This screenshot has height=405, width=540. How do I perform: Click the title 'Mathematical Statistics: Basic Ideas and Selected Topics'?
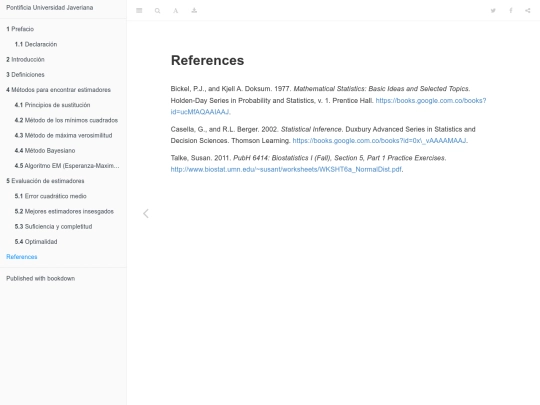coord(381,89)
